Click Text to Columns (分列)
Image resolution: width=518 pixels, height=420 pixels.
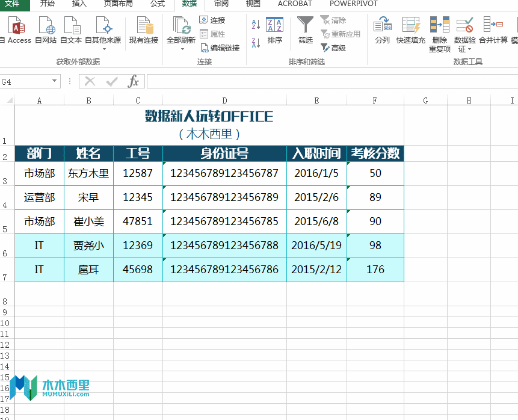[383, 31]
